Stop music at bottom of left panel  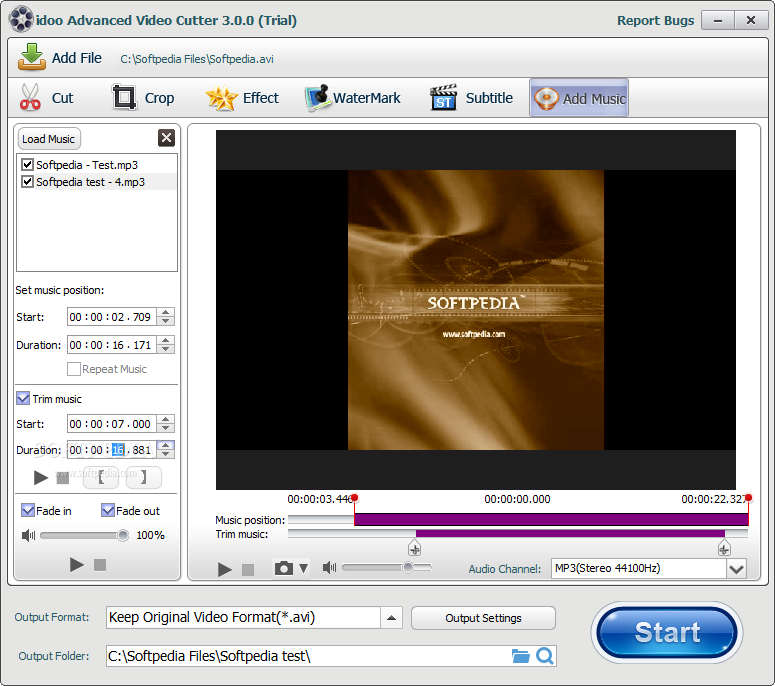pos(100,565)
